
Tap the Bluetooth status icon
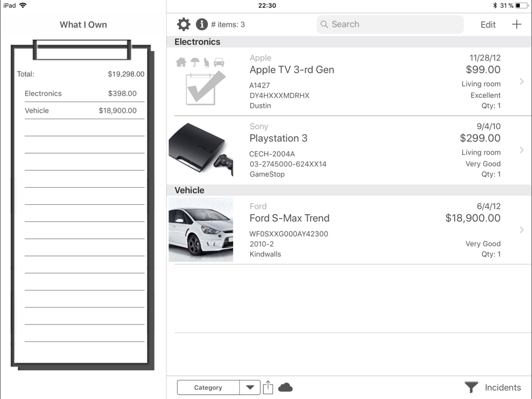495,5
